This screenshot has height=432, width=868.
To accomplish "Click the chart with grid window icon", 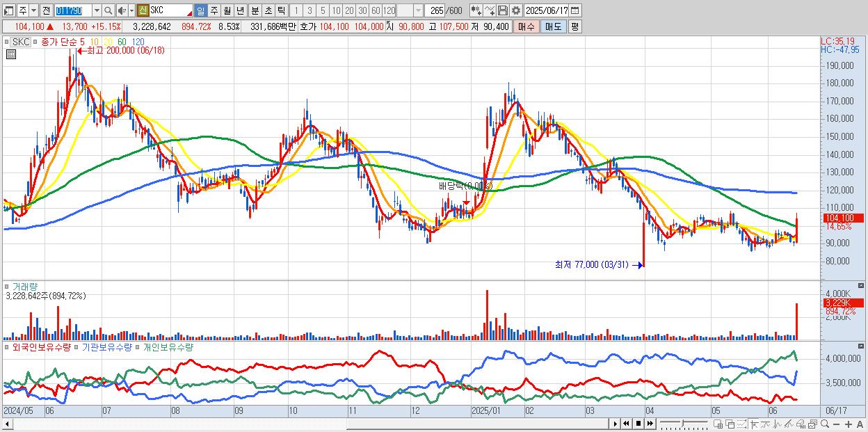I will 718,424.
